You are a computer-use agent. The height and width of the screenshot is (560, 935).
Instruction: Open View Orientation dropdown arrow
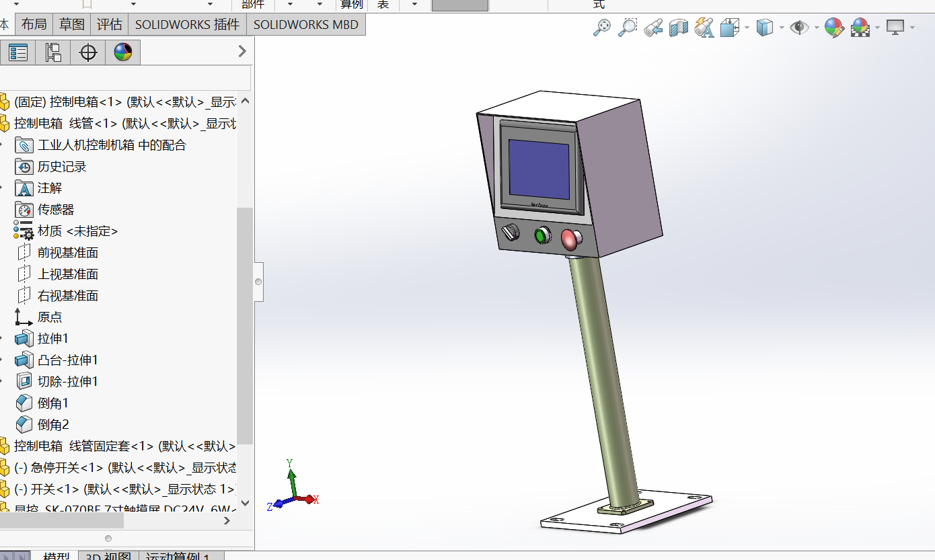(747, 28)
